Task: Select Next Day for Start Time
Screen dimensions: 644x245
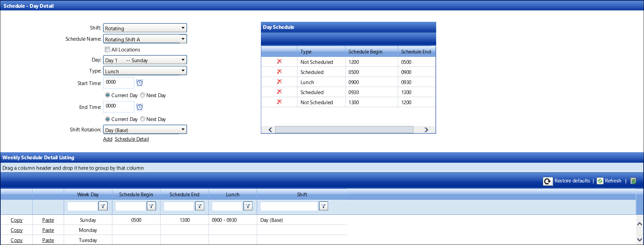Action: (x=143, y=95)
